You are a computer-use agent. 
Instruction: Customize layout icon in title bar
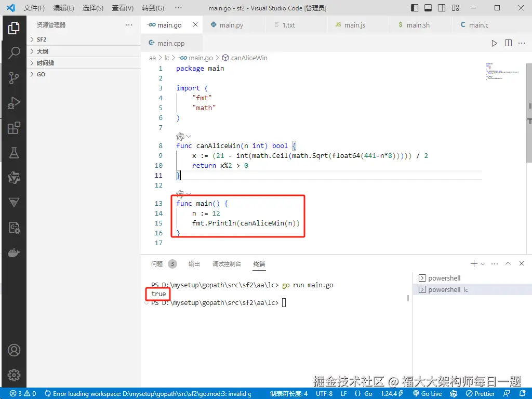click(455, 8)
